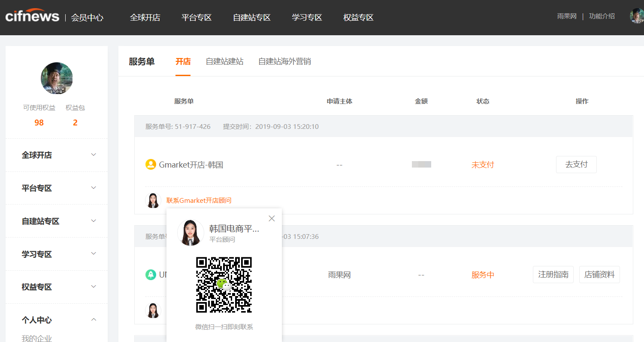Open 联系Gmarket开店顾问 link

coord(199,201)
